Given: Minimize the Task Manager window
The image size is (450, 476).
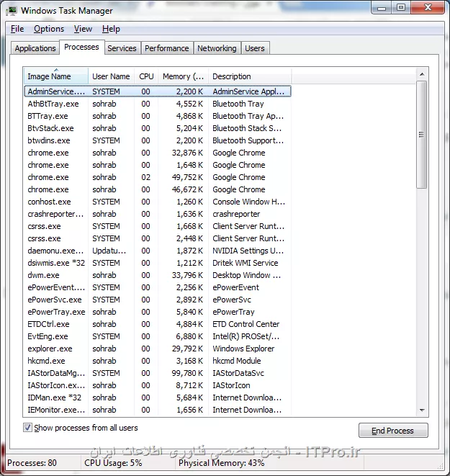Looking at the screenshot, I should pyautogui.click(x=382, y=7).
